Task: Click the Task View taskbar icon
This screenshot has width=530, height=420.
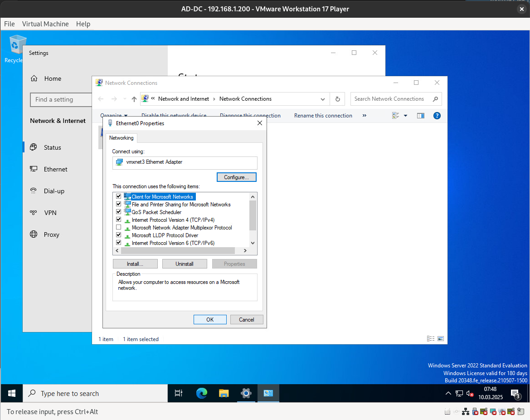Action: tap(179, 393)
